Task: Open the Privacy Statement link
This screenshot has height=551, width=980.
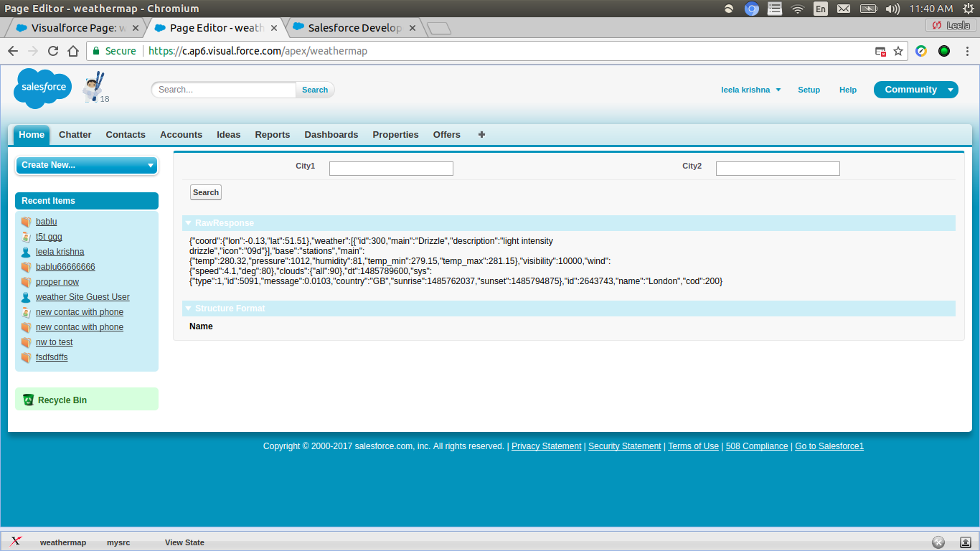Action: click(x=547, y=446)
